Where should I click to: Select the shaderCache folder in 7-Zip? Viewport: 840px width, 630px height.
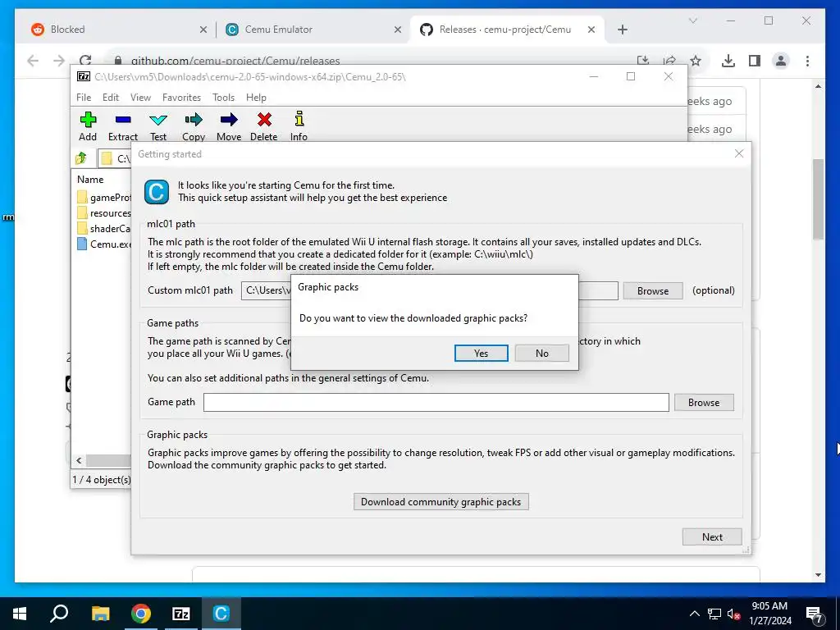point(104,228)
